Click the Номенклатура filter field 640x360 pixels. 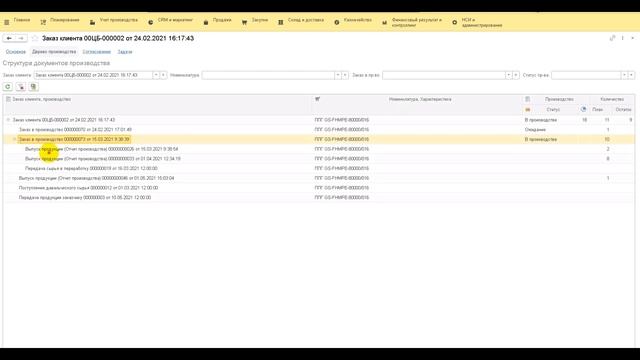(x=268, y=75)
